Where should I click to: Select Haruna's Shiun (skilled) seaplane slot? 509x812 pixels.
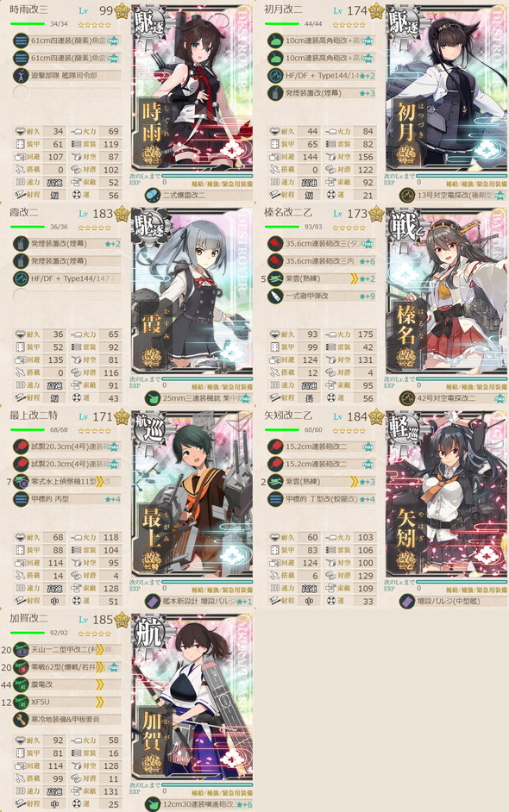coord(322,278)
